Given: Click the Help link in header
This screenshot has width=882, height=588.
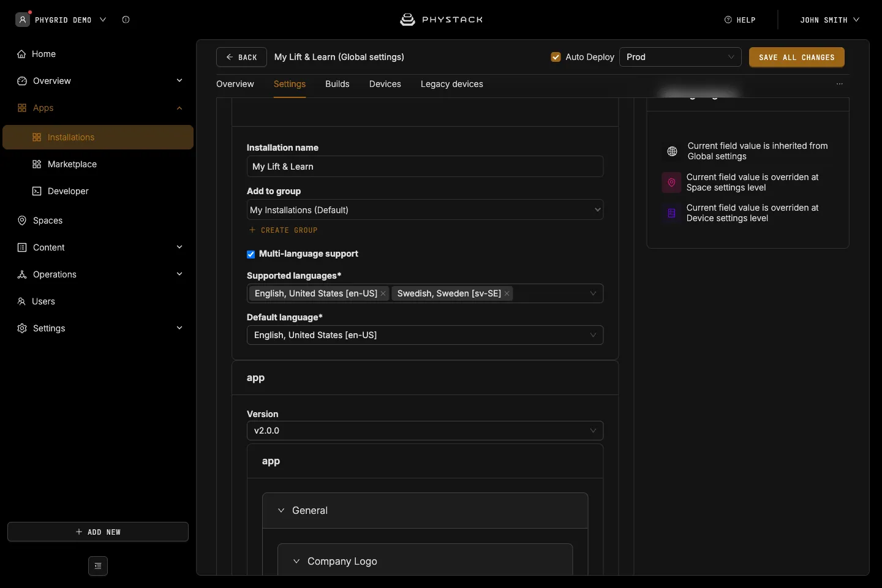Looking at the screenshot, I should pyautogui.click(x=740, y=20).
